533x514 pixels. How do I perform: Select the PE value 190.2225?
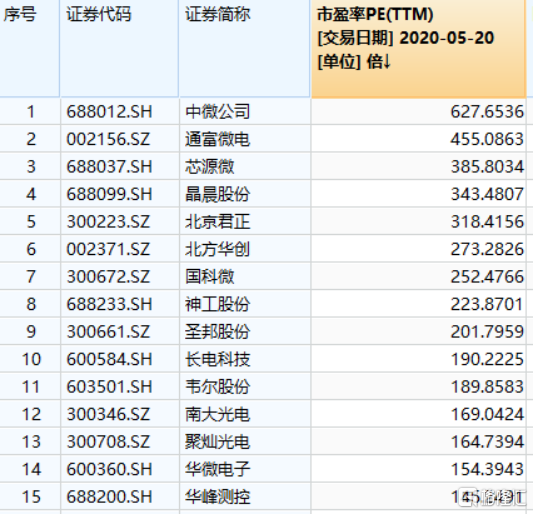(x=487, y=360)
